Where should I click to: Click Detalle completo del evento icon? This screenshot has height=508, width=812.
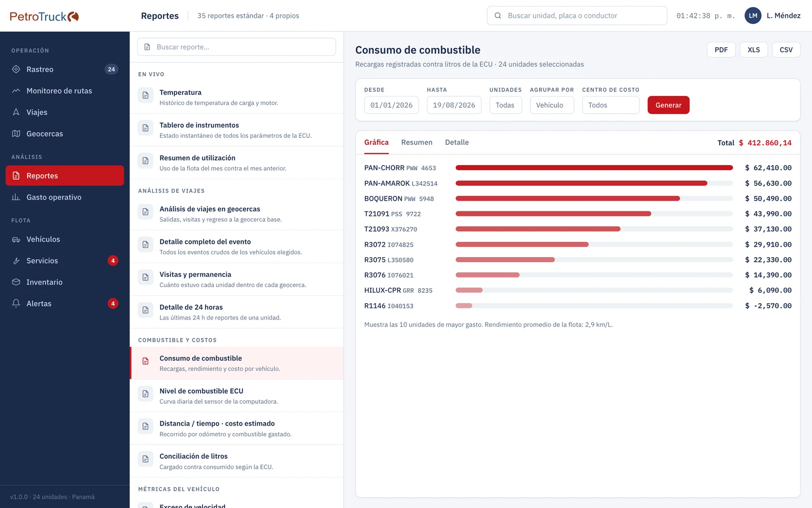(146, 245)
